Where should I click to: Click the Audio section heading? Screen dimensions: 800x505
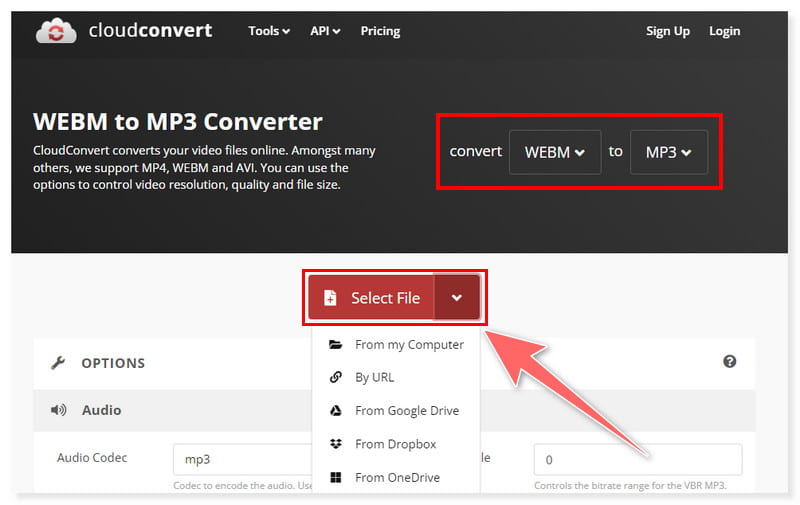tap(102, 410)
